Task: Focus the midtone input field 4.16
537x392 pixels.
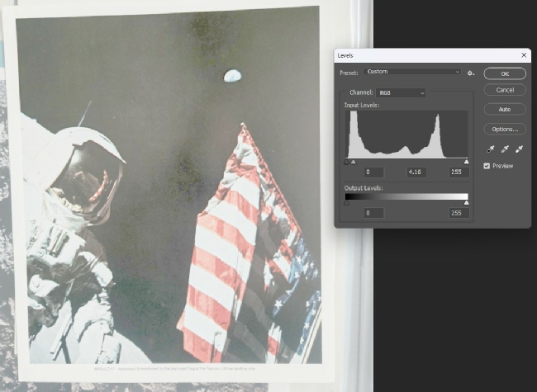Action: pos(416,172)
